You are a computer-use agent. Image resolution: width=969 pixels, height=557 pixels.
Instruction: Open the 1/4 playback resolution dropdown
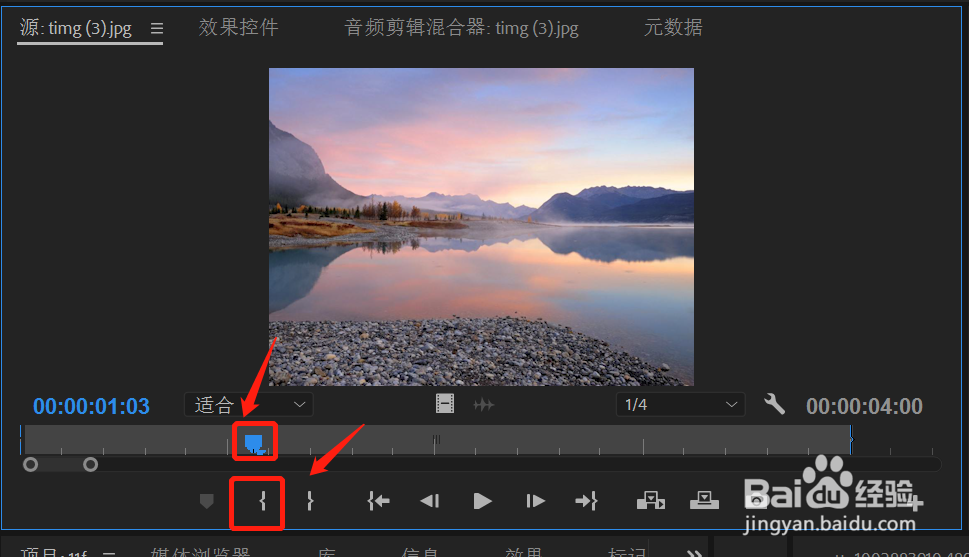point(680,405)
